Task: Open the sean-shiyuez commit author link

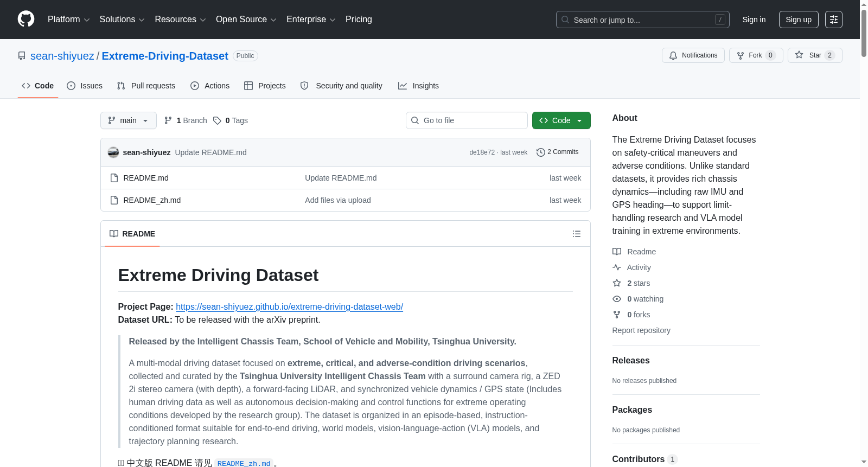Action: point(146,152)
